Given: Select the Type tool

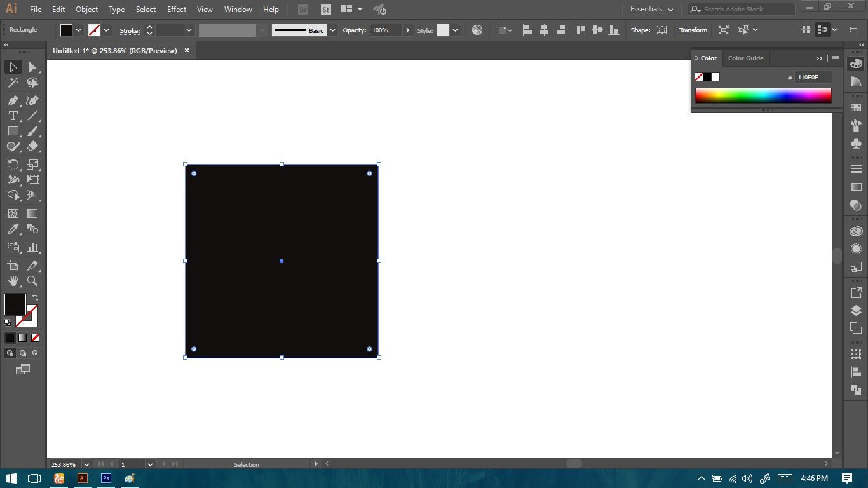Looking at the screenshot, I should point(13,116).
